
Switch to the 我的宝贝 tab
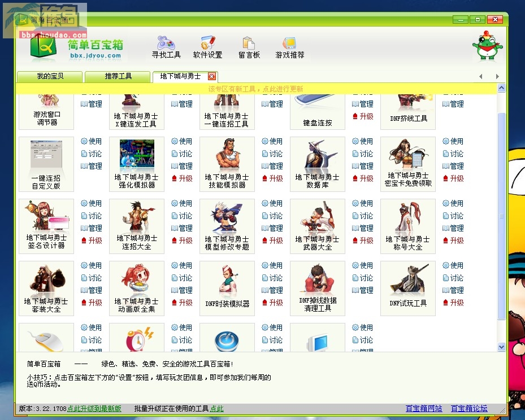point(50,77)
